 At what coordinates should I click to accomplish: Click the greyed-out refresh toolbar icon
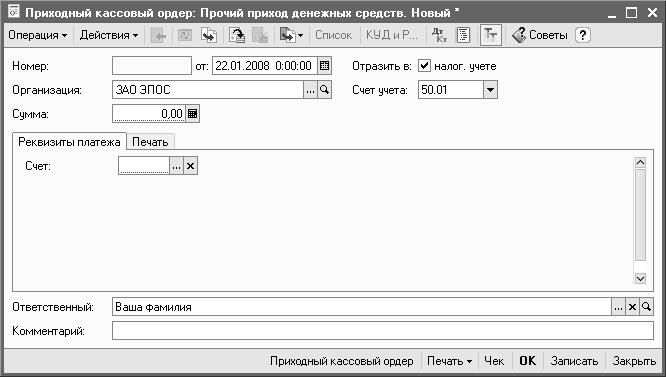coord(185,35)
